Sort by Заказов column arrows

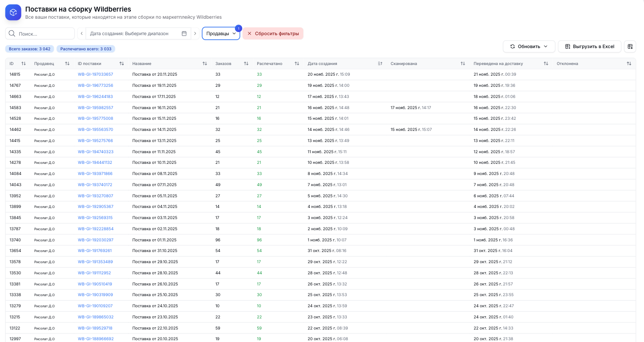coord(246,64)
